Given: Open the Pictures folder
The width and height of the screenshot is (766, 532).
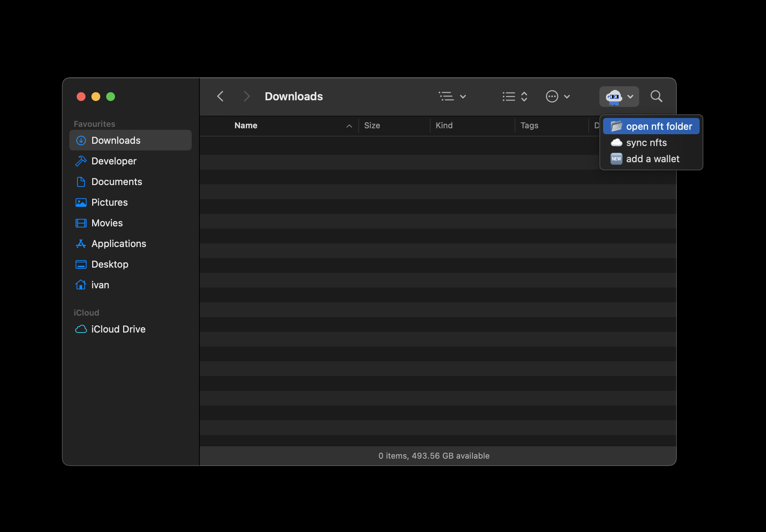Looking at the screenshot, I should (x=109, y=202).
